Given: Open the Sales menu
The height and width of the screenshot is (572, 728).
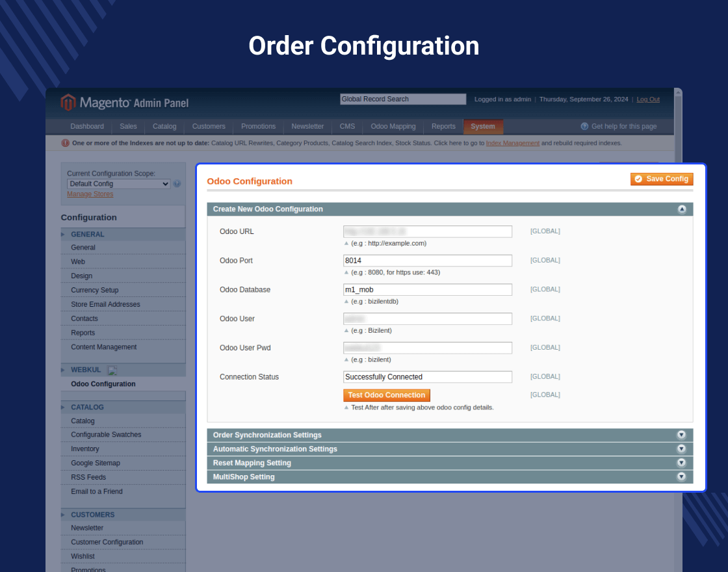Looking at the screenshot, I should [x=128, y=126].
